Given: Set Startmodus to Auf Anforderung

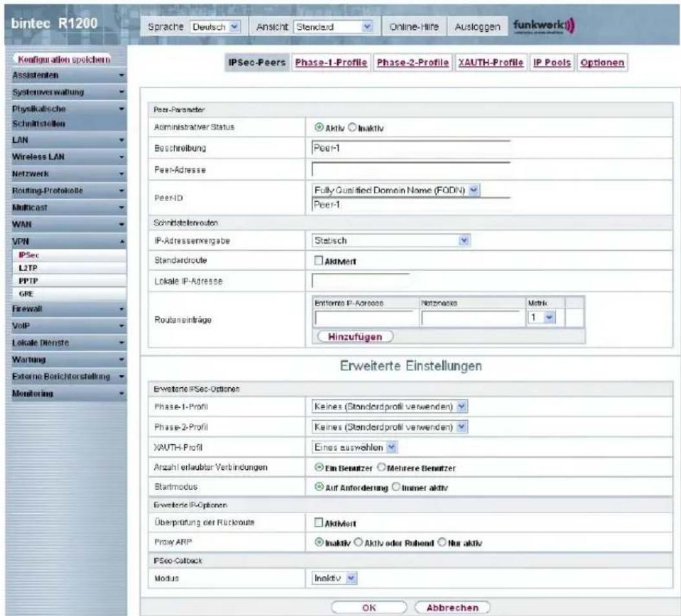Looking at the screenshot, I should click(319, 487).
